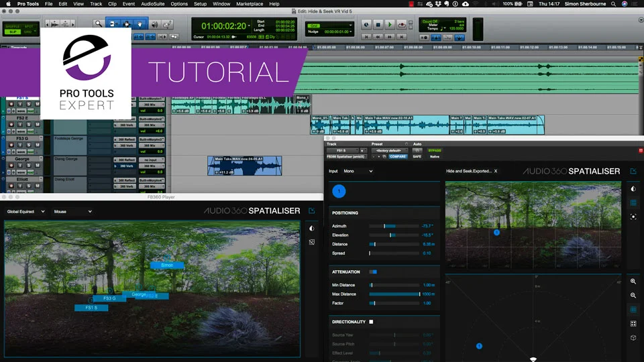This screenshot has width=644, height=362.
Task: Click the Rewind transport button
Action: coord(378,37)
